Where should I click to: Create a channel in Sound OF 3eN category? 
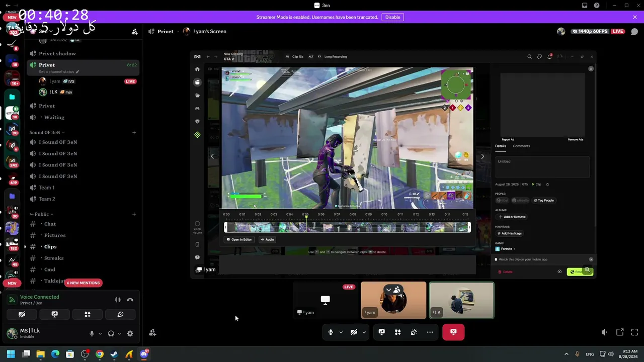[x=134, y=132]
